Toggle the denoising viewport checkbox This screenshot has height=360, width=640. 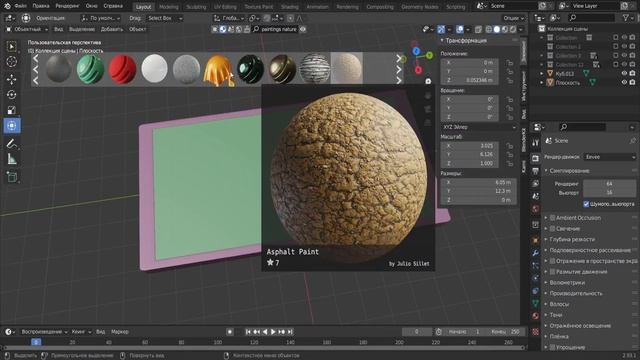[x=586, y=204]
